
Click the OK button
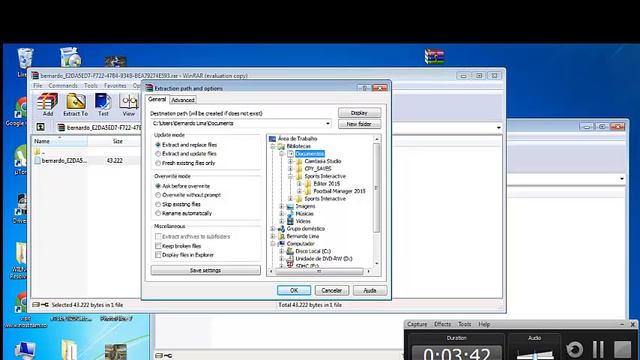294,290
